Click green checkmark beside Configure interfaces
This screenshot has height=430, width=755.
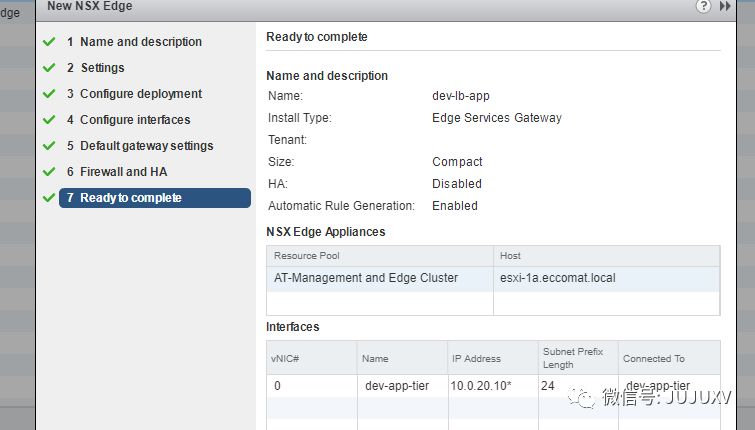[x=49, y=120]
